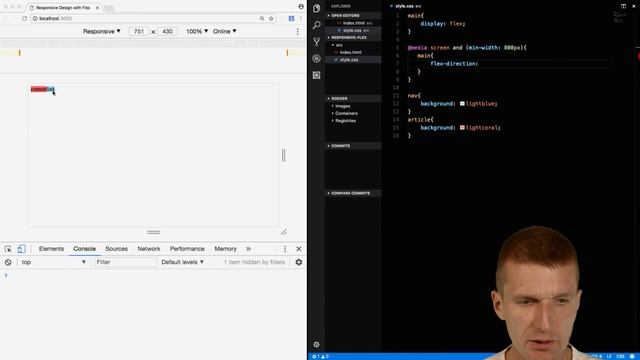640x360 pixels.
Task: Open the Search view in VS Code activity bar
Action: (x=316, y=25)
